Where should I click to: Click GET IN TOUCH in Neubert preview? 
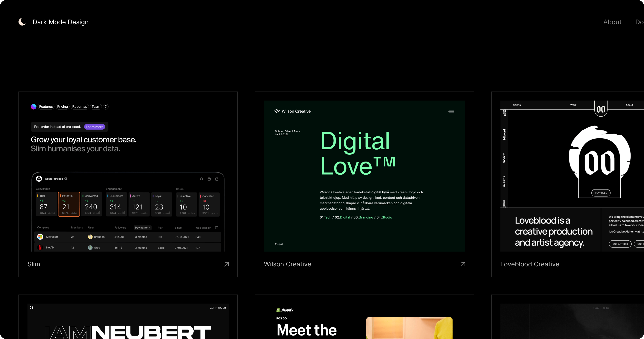click(x=218, y=308)
